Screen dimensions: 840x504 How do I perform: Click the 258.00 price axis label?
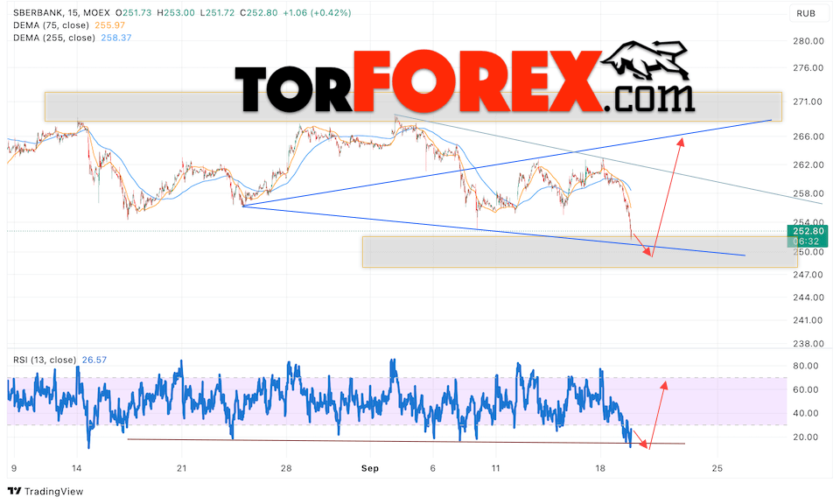pyautogui.click(x=808, y=193)
